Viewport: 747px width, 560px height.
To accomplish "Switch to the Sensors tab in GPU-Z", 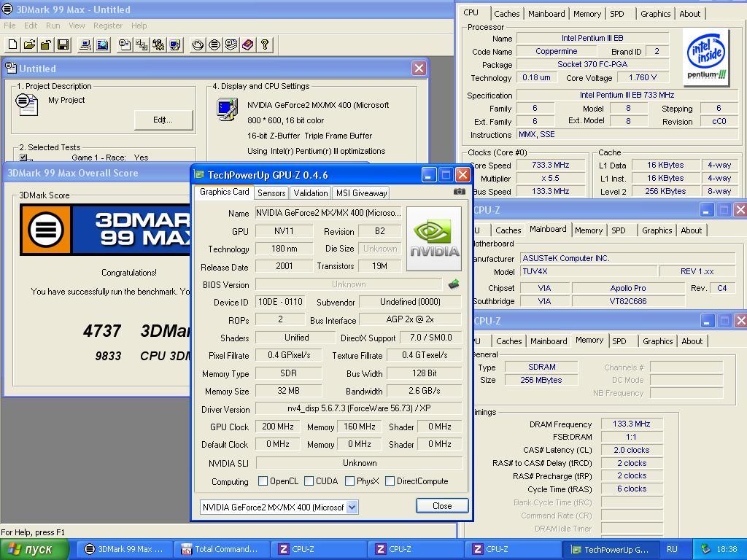I will click(271, 192).
